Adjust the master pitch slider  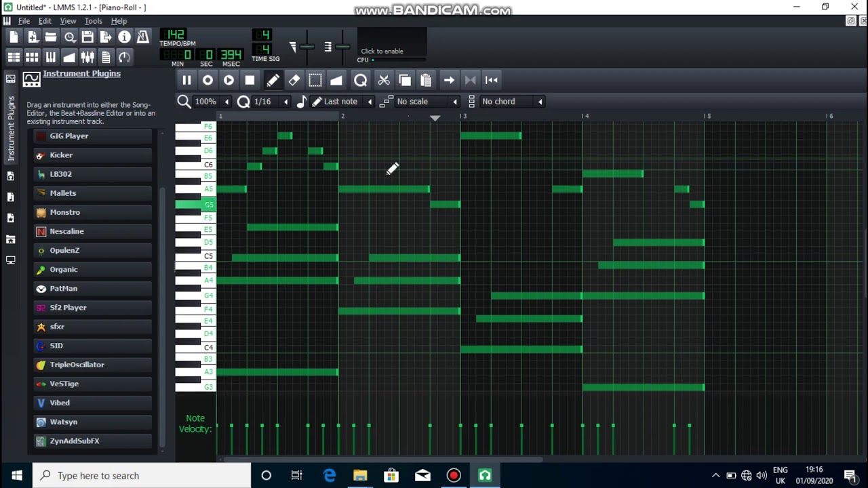(342, 47)
